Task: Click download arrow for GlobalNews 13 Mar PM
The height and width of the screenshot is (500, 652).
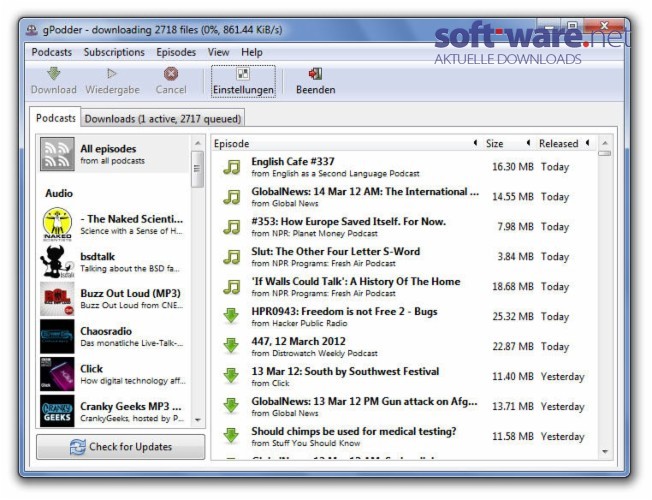Action: click(x=231, y=406)
